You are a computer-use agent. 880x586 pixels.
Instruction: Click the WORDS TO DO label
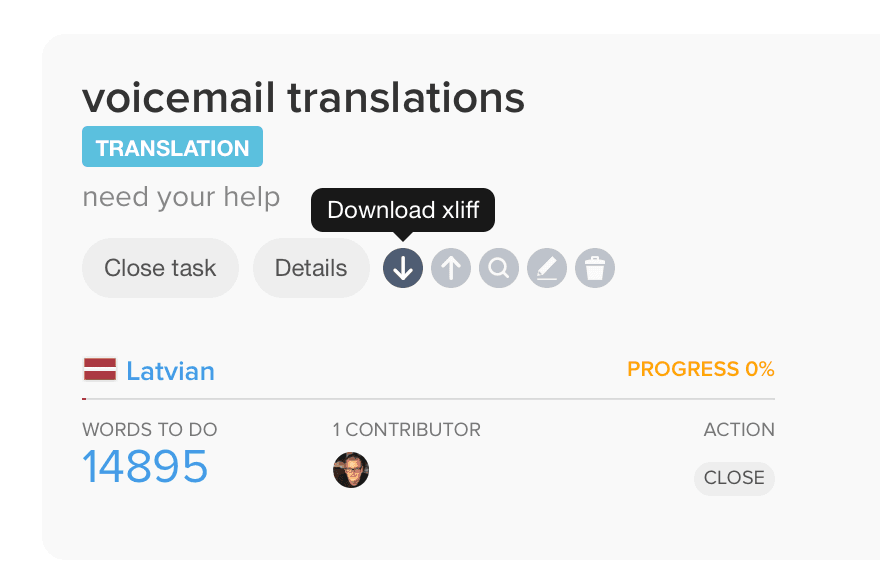click(149, 430)
